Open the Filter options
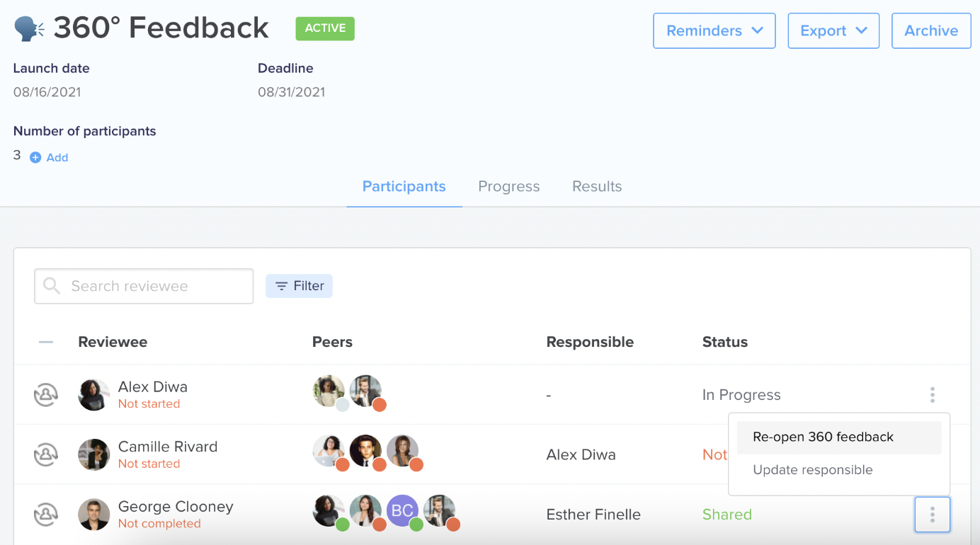 pyautogui.click(x=299, y=286)
